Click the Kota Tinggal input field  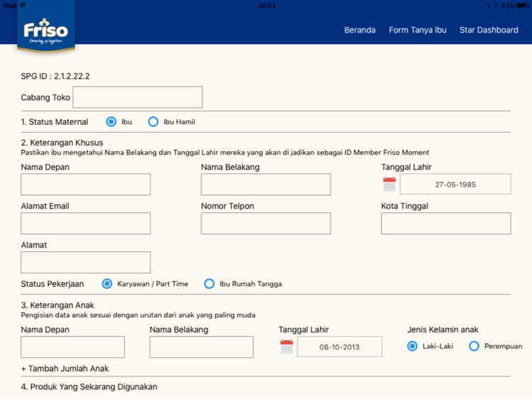[445, 224]
